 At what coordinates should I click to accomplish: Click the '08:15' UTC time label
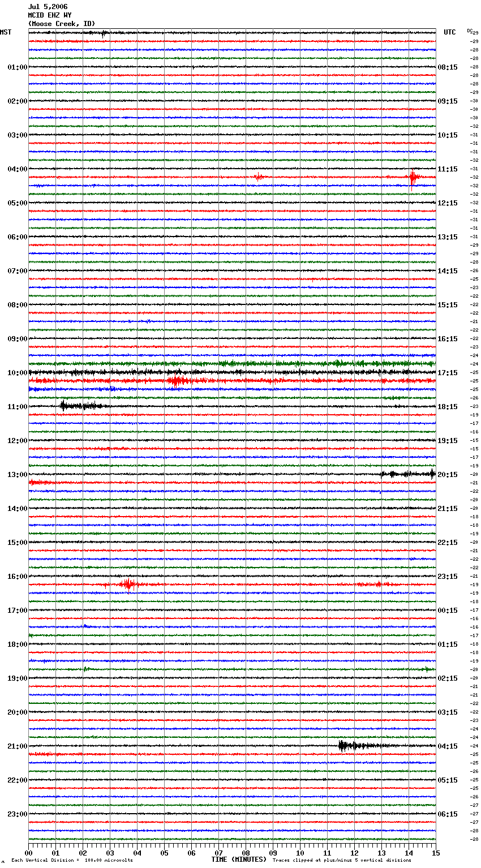[x=448, y=67]
